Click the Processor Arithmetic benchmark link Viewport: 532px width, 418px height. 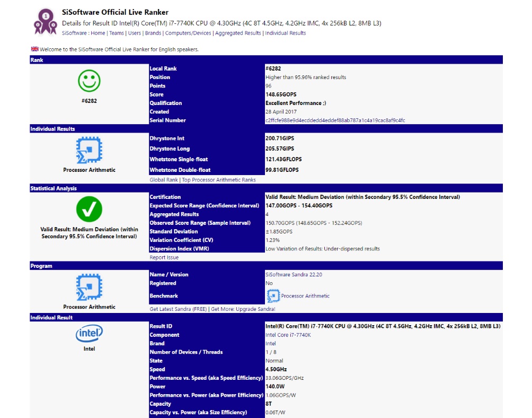(305, 296)
